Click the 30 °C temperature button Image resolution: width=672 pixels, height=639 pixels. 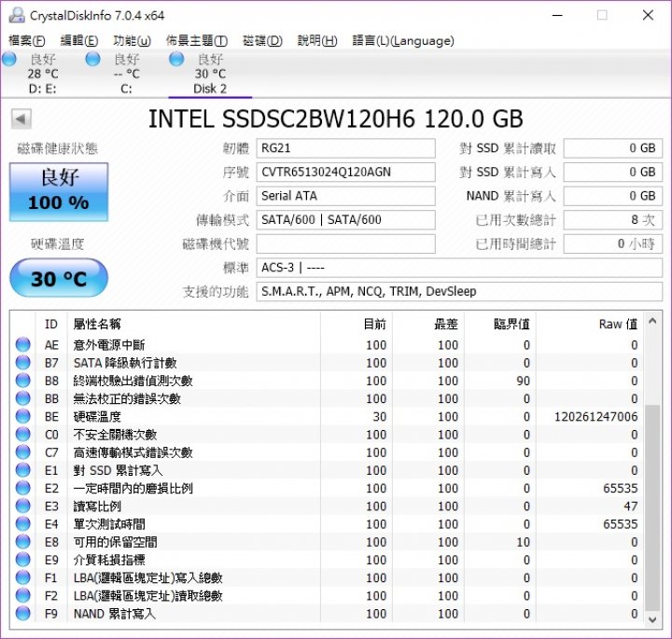pos(59,278)
